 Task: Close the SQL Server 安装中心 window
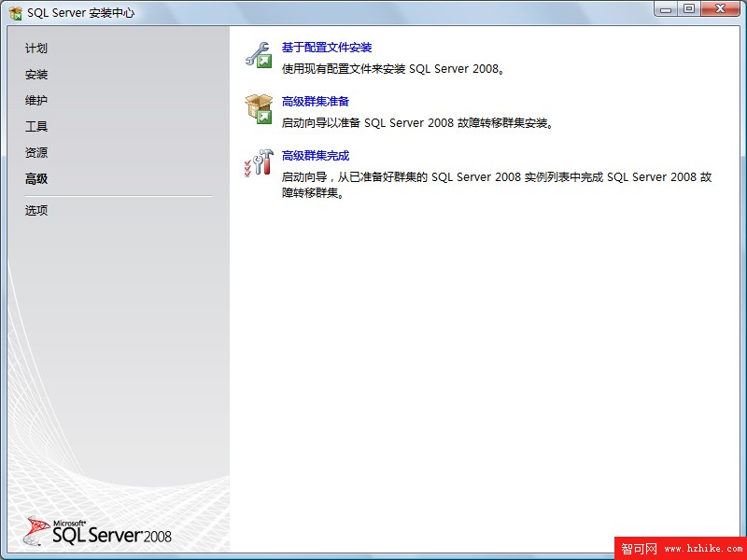pyautogui.click(x=720, y=9)
